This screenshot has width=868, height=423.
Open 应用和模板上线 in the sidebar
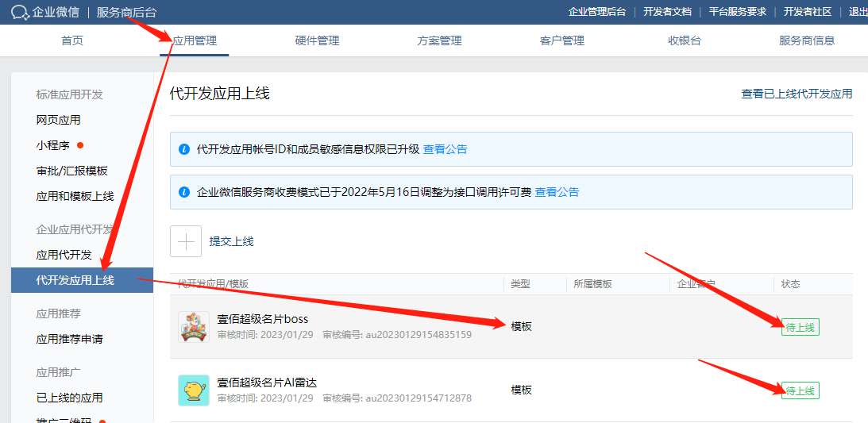click(x=75, y=196)
